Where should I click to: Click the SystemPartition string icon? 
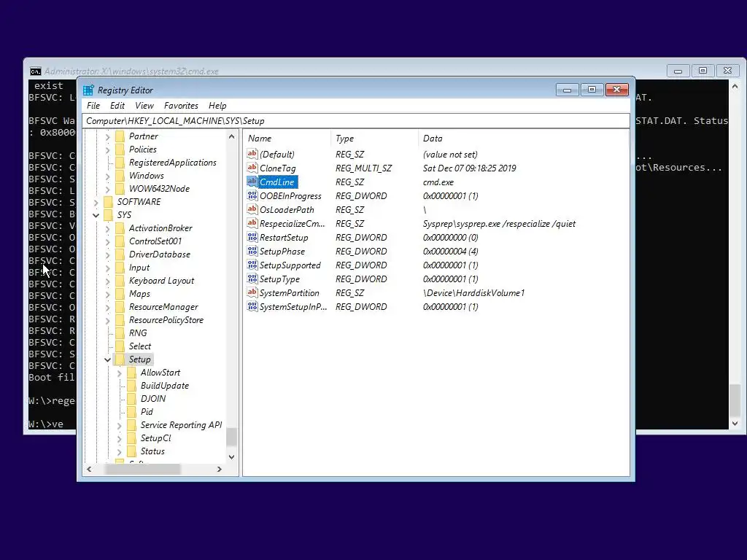pyautogui.click(x=252, y=292)
